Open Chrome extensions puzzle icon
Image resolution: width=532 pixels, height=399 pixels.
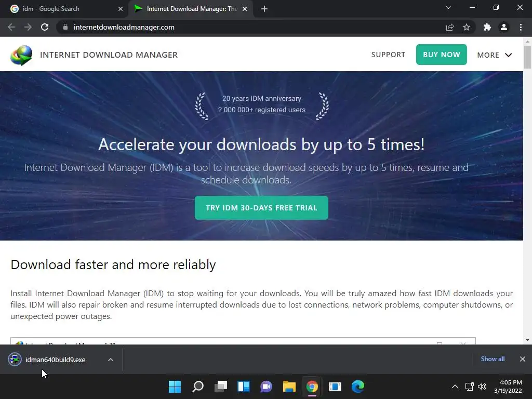[487, 27]
